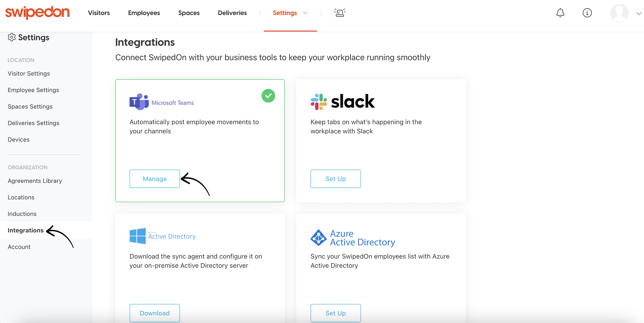644x323 pixels.
Task: Click the Microsoft Teams logo
Action: coord(162,102)
